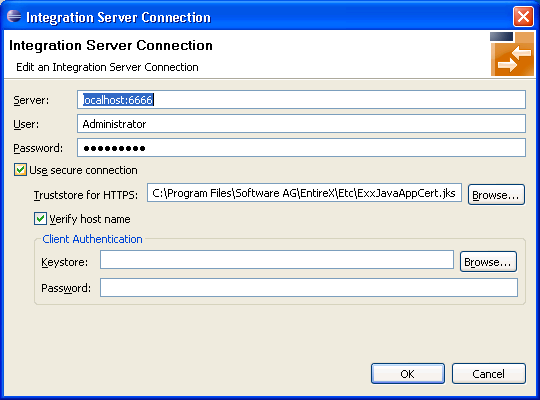Click the empty Keystore field
This screenshot has height=400, width=540.
pyautogui.click(x=277, y=260)
